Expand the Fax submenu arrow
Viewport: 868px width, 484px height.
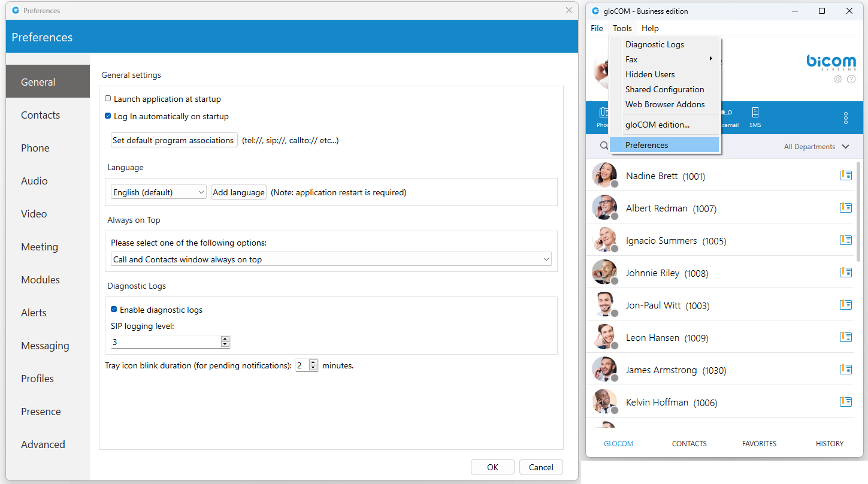point(711,59)
